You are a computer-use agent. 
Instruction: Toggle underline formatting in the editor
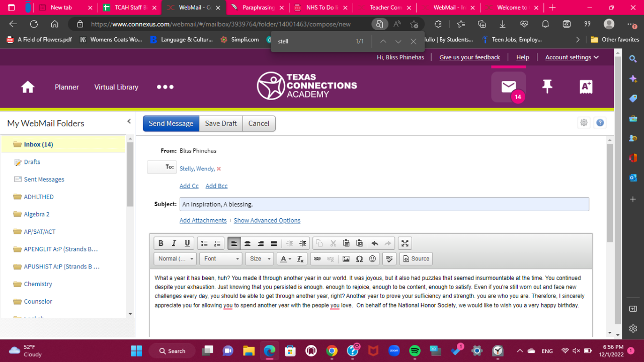click(187, 243)
